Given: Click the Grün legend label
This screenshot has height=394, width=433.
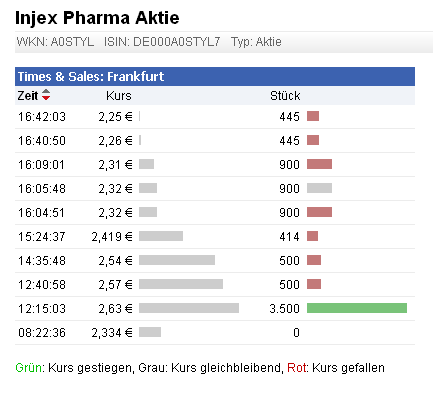Looking at the screenshot, I should point(29,368).
